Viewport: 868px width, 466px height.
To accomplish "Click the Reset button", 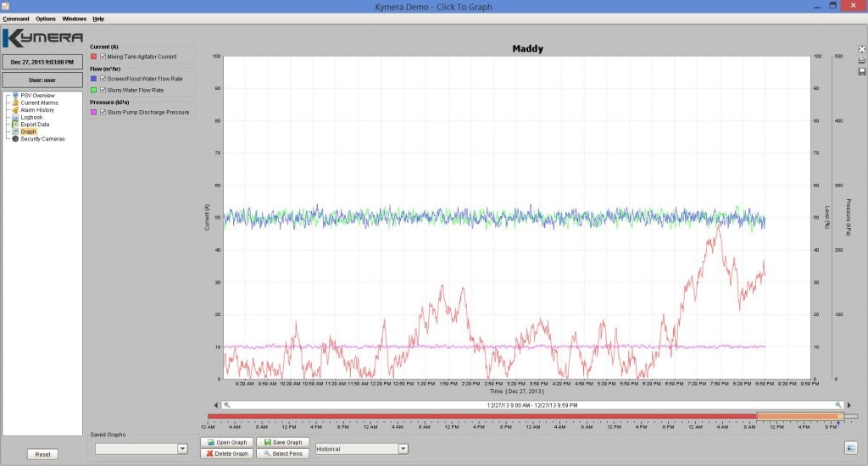I will [42, 454].
